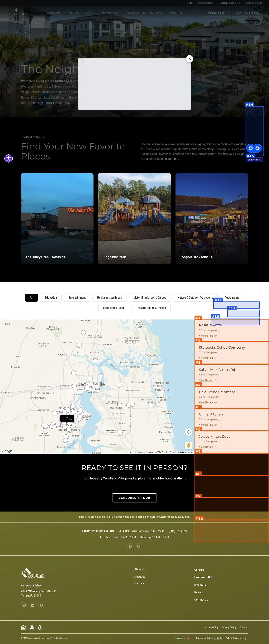This screenshot has width=269, height=644.
Task: Filter places by Entertainment
Action: tap(77, 298)
